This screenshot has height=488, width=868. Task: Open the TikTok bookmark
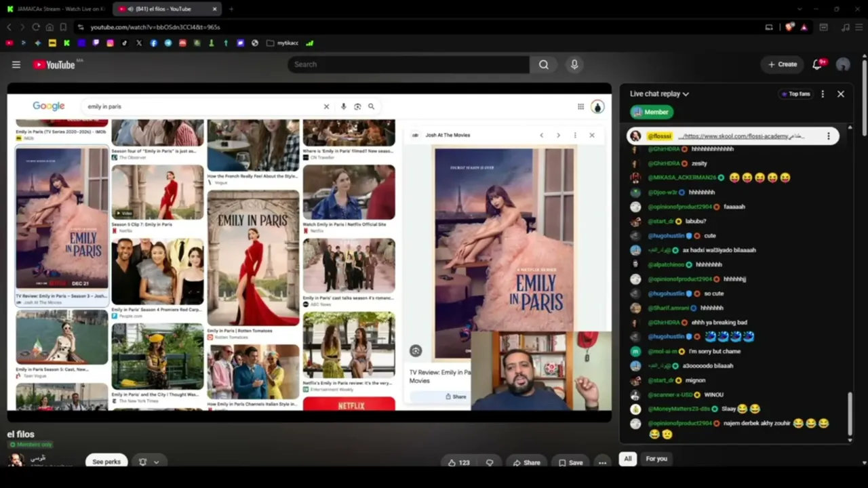[x=124, y=43]
